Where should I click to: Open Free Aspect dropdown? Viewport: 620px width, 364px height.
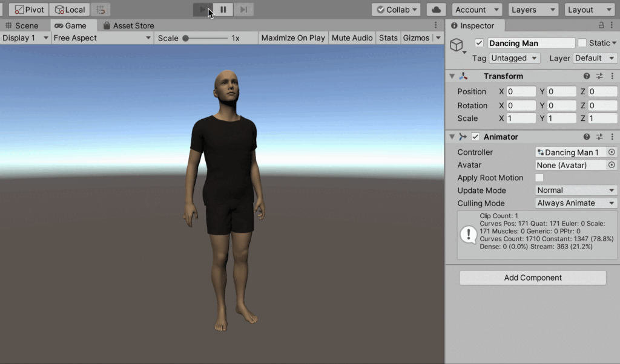coord(102,38)
